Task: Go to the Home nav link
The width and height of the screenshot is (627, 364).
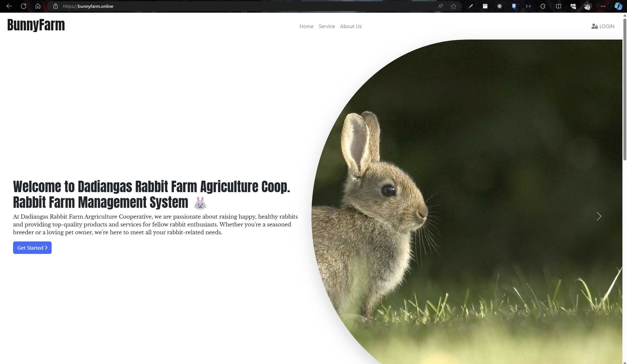Action: tap(306, 26)
